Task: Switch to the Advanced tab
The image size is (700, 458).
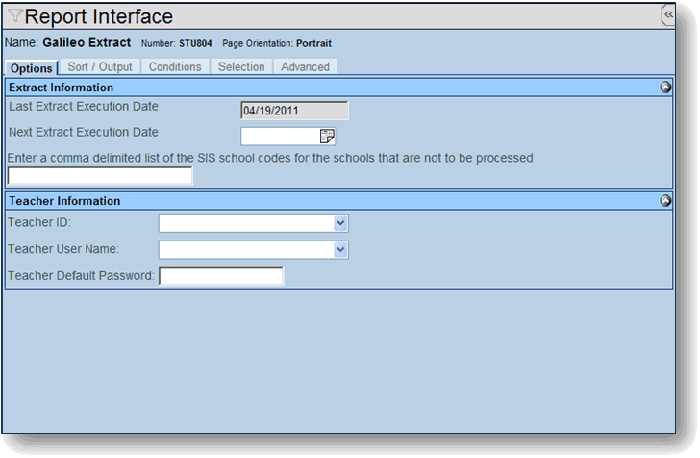Action: [305, 67]
